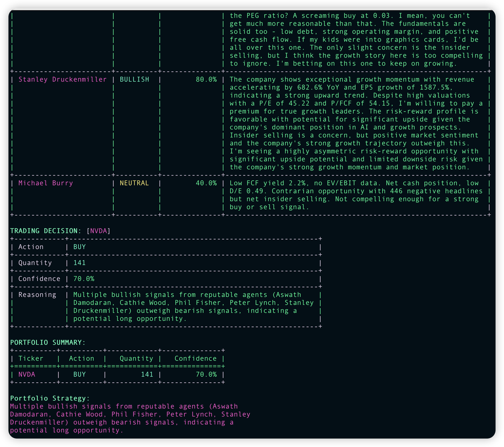Image resolution: width=504 pixels, height=447 pixels.
Task: Click the 141 cell in portfolio summary
Action: [x=147, y=374]
